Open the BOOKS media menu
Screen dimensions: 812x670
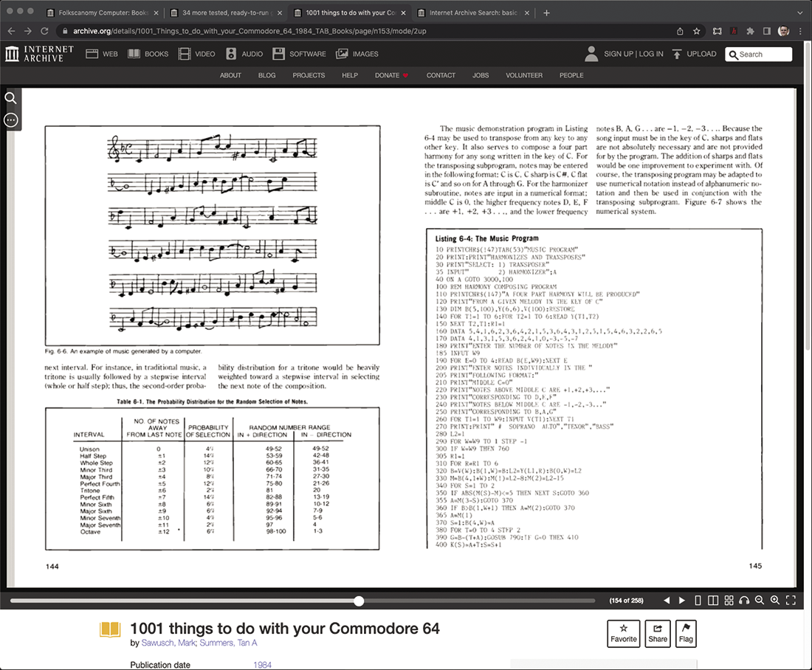[x=148, y=54]
